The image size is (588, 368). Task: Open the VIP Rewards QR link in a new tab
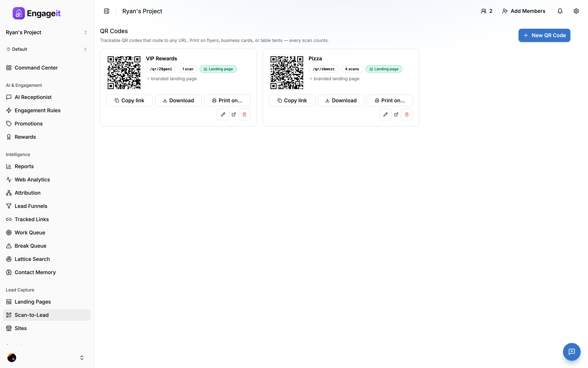234,114
